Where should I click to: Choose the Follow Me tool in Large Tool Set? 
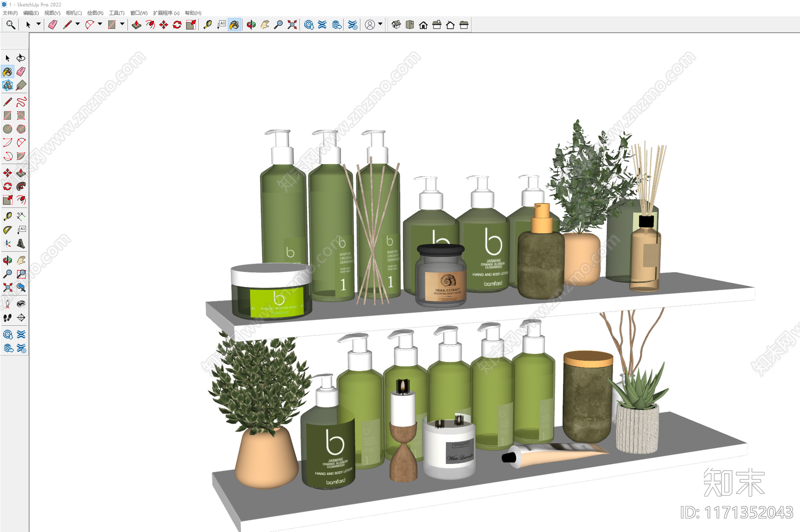(21, 186)
